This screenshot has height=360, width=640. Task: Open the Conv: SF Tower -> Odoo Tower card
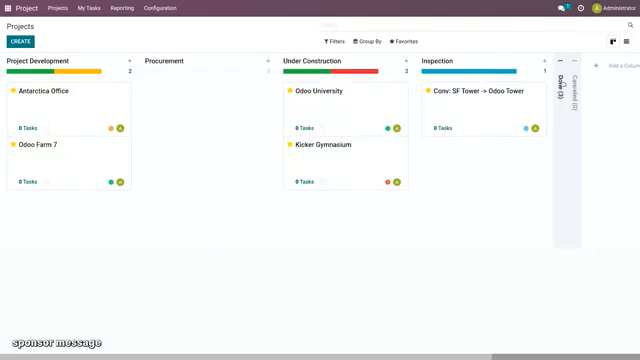[x=484, y=109]
